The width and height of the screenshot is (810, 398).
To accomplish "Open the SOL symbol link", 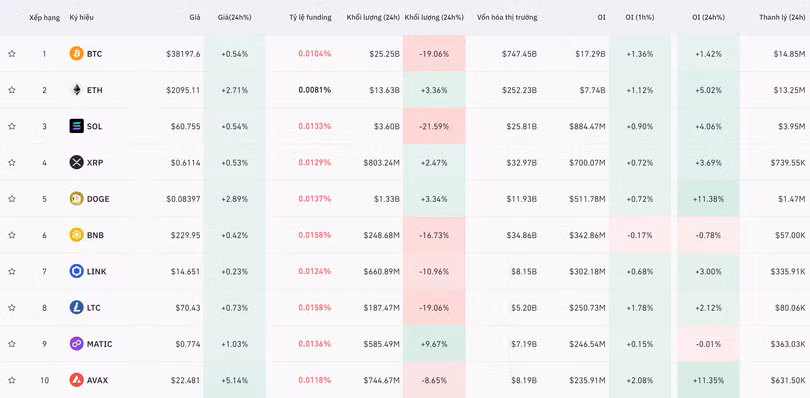I will click(95, 126).
